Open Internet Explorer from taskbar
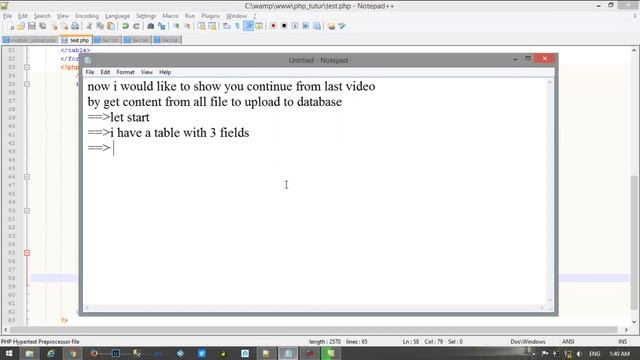 pyautogui.click(x=51, y=353)
